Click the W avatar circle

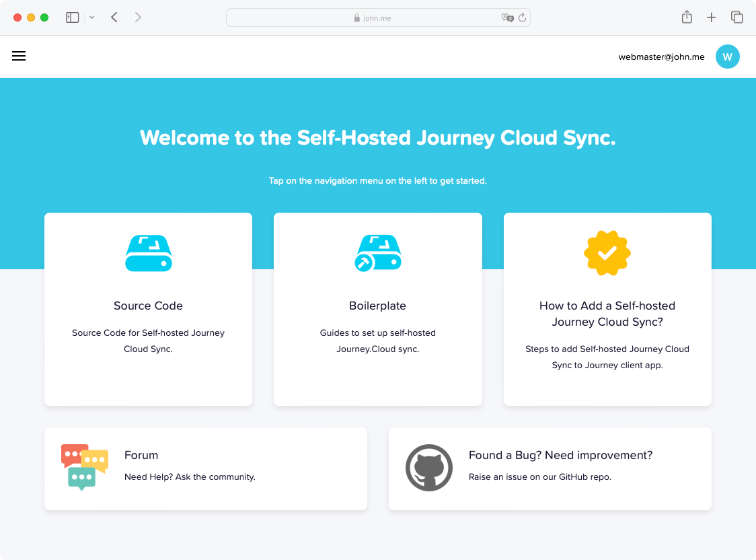point(728,57)
